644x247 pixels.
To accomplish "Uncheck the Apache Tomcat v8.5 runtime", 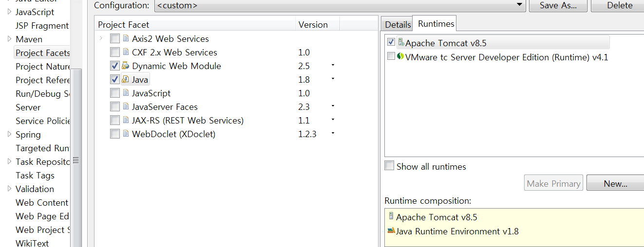I will coord(391,42).
